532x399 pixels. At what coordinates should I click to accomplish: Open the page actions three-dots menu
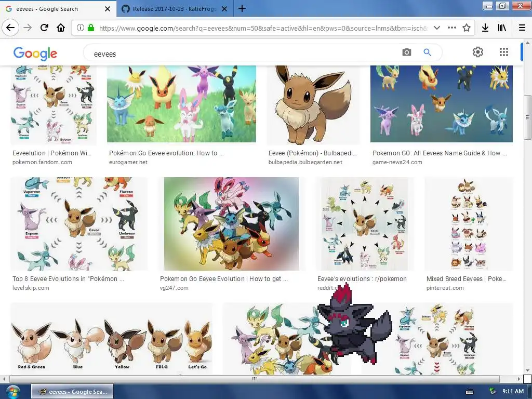tap(452, 28)
